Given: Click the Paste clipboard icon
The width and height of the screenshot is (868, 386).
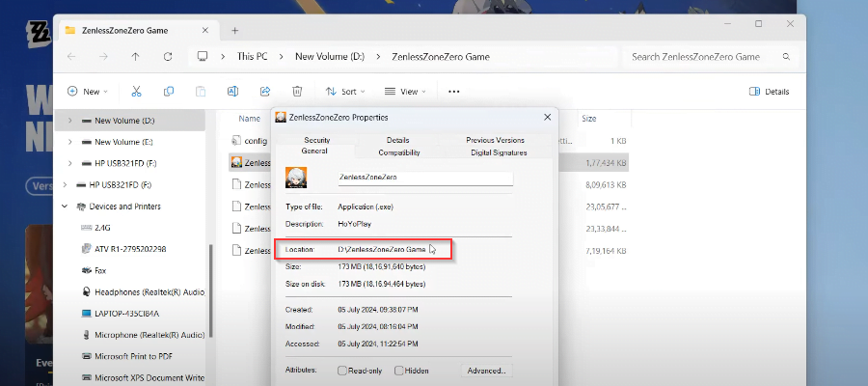Looking at the screenshot, I should point(201,92).
